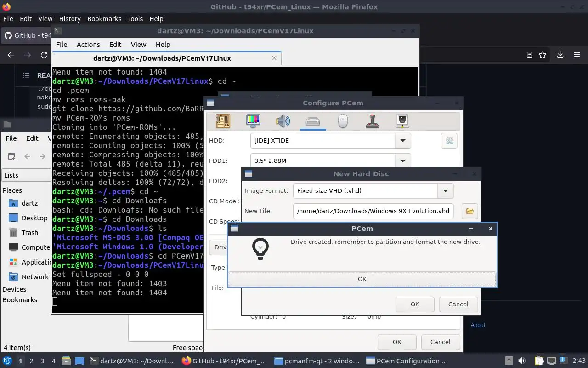Open the About link on GitHub page

click(x=478, y=325)
